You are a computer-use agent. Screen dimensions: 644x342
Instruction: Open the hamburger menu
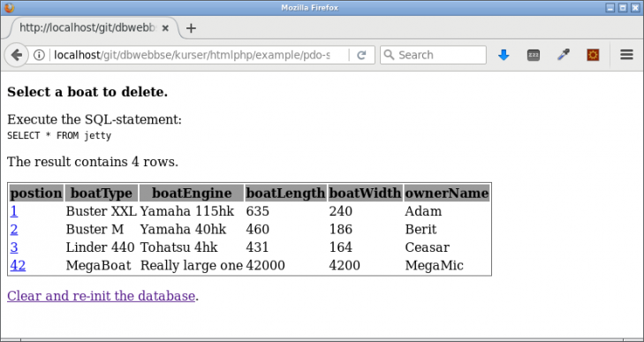pos(626,55)
